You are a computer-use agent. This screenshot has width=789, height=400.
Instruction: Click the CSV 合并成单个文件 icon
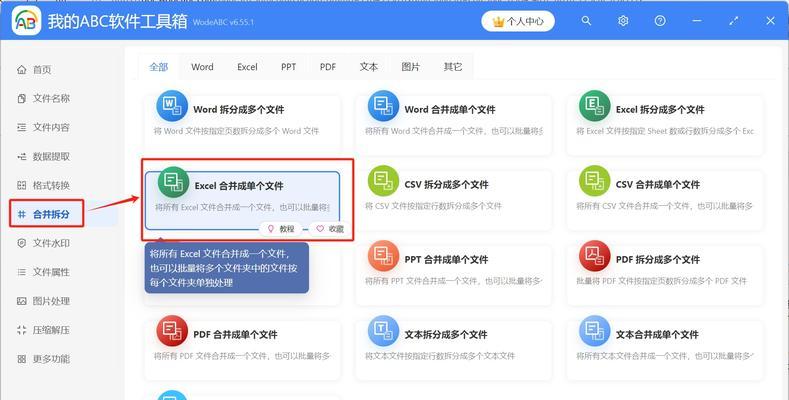coord(594,181)
